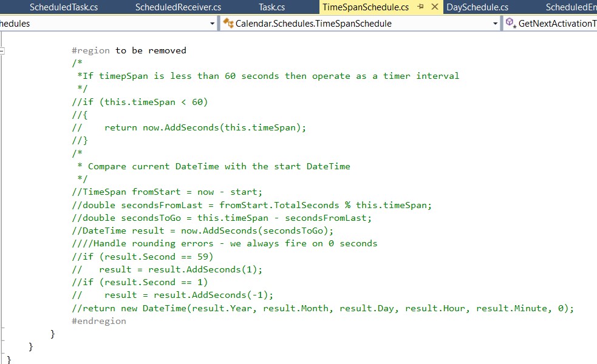Select the TimeSpanSchedule.cs tab
The image size is (597, 364).
click(x=366, y=7)
